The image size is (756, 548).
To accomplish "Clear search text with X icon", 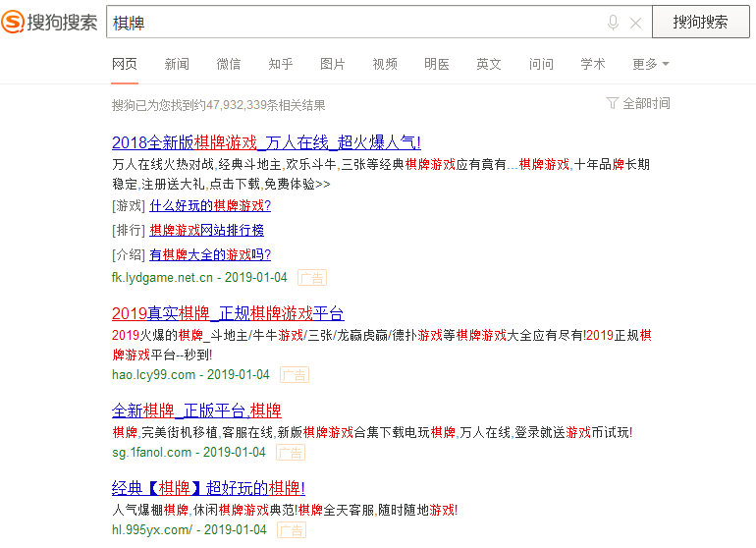I will coord(635,23).
